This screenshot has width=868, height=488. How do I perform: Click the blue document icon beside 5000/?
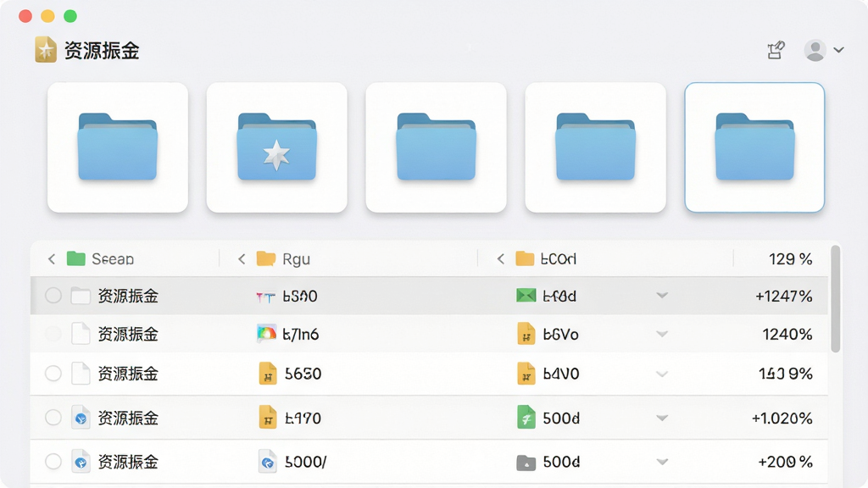(268, 462)
